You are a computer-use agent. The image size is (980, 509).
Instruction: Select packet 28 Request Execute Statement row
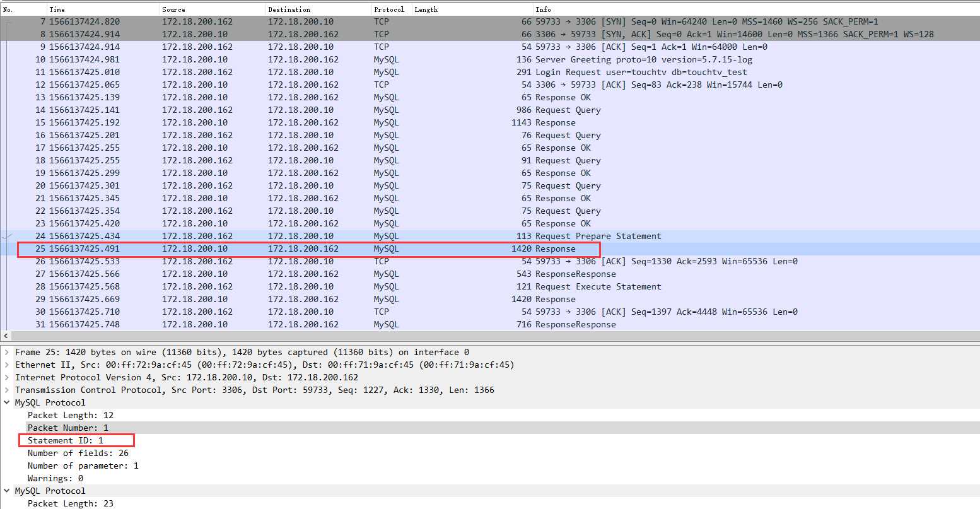(490, 286)
